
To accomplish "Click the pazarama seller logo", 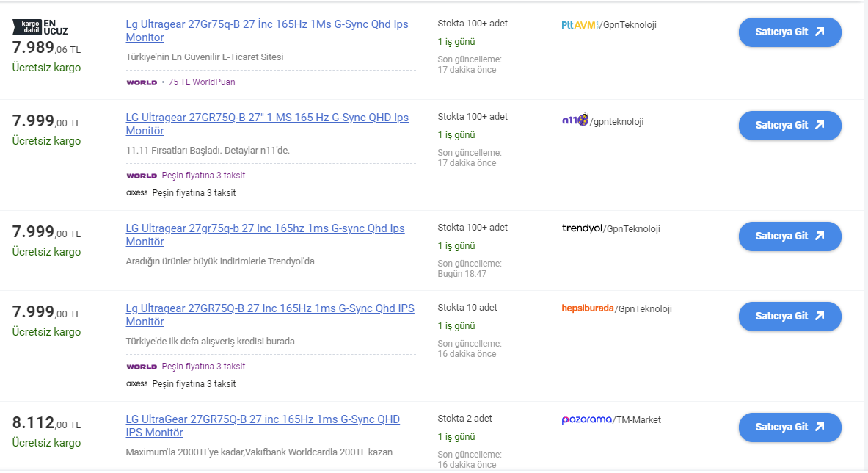I will 586,420.
